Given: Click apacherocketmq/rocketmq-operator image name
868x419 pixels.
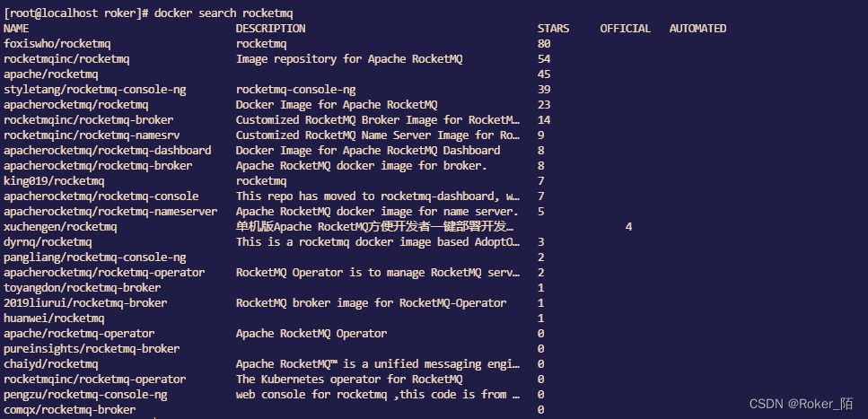Looking at the screenshot, I should click(x=104, y=273).
